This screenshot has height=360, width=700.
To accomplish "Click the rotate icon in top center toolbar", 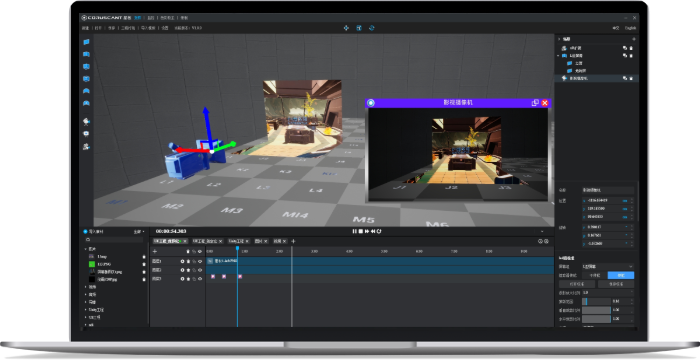I will coord(371,28).
